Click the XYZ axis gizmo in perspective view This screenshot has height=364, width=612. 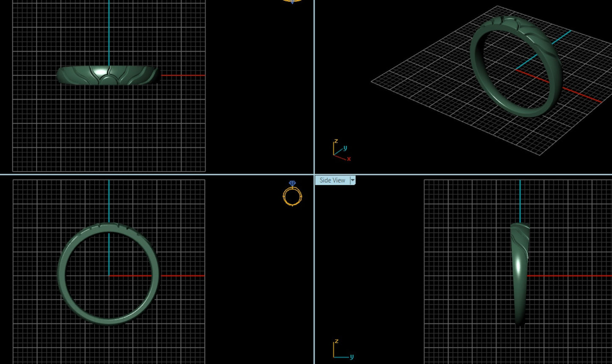click(x=341, y=151)
